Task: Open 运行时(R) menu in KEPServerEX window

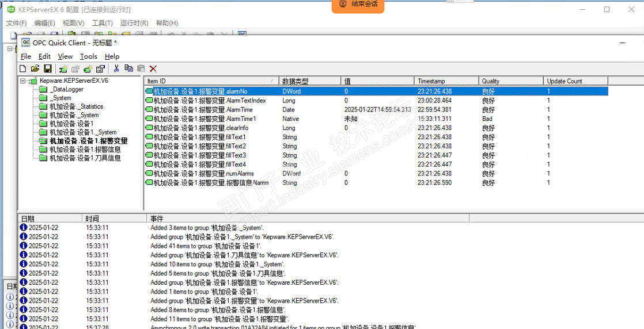Action: pyautogui.click(x=134, y=23)
